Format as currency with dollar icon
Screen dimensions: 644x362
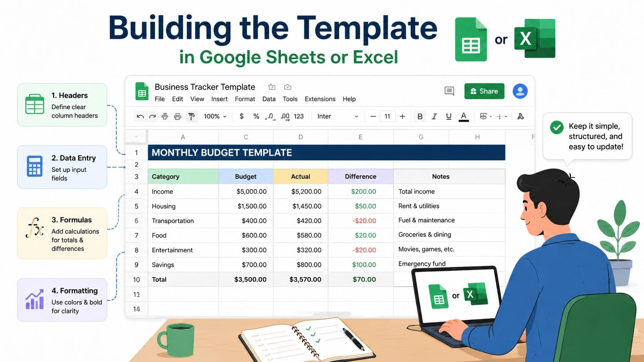coord(241,116)
